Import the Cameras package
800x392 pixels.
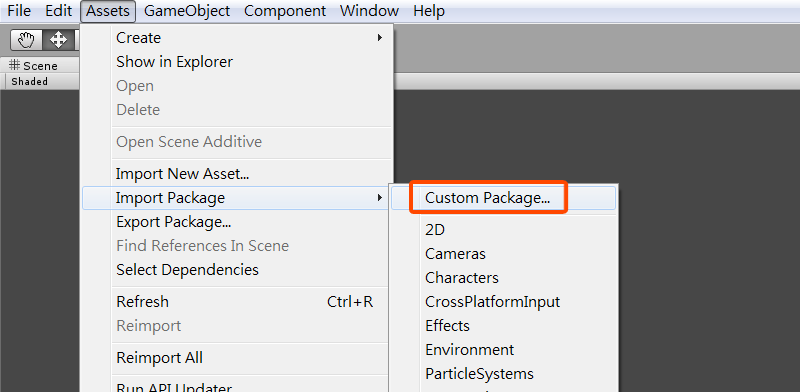coord(504,254)
